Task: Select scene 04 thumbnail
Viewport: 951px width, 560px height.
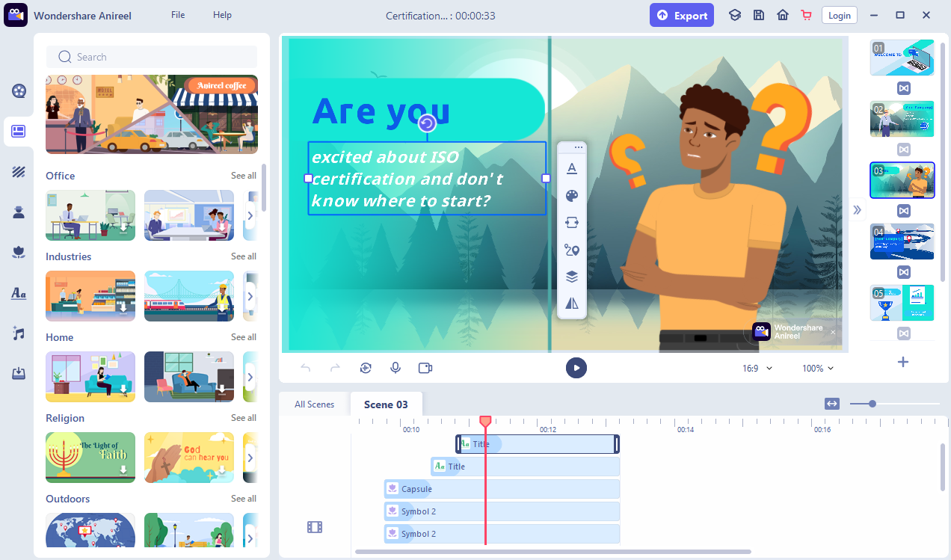Action: (x=902, y=241)
